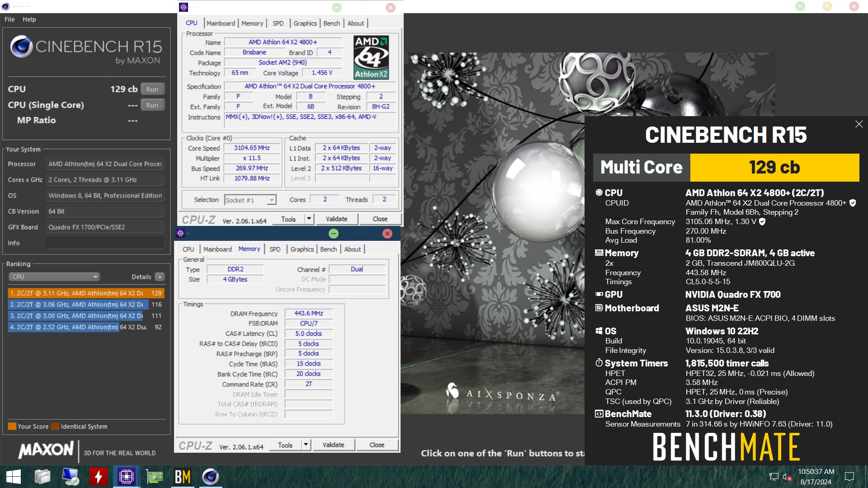Select the 3.06 GHz ranking entry scoring 116
Viewport: 868px width, 488px height.
click(x=86, y=304)
